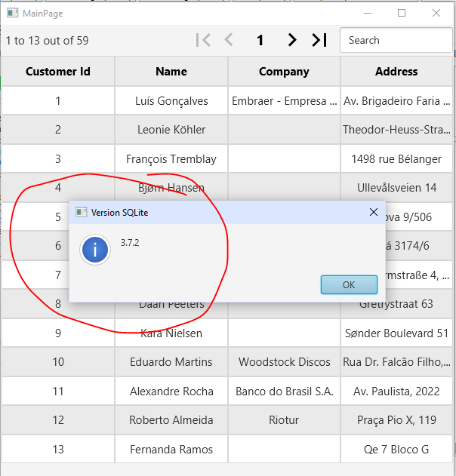The image size is (456, 476).
Task: Click the Address column header
Action: (x=396, y=72)
